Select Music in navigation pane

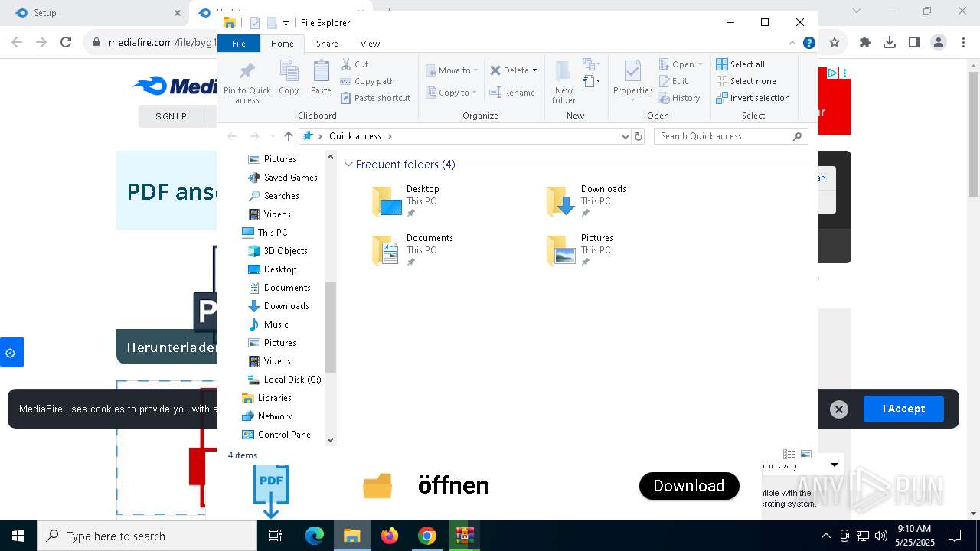coord(268,324)
